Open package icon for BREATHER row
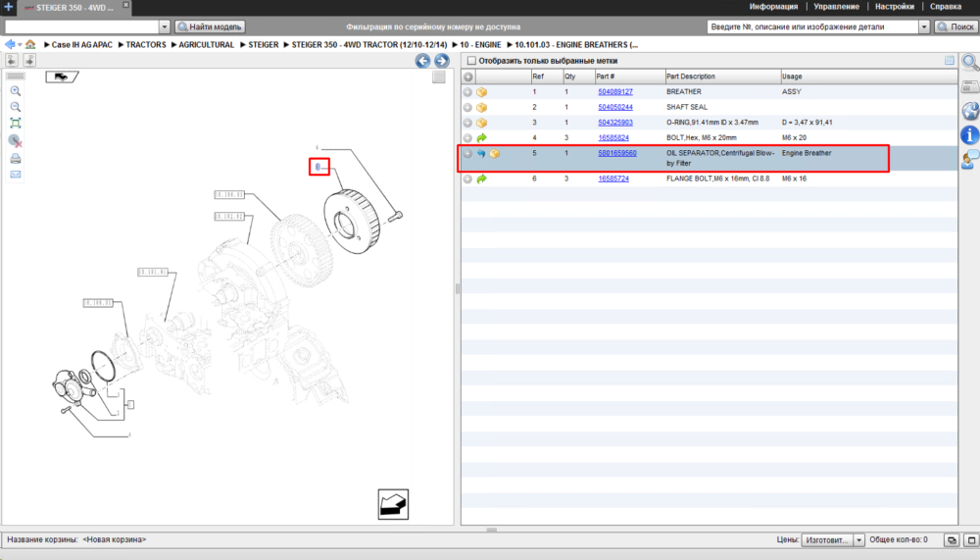Viewport: 980px width, 560px height. 482,92
